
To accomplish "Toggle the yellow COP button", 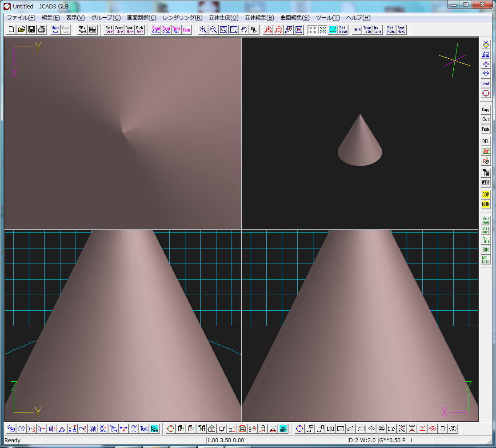I will [486, 195].
